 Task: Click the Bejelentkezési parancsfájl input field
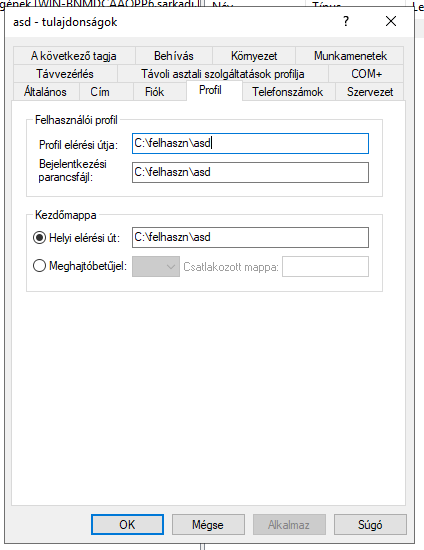point(250,172)
